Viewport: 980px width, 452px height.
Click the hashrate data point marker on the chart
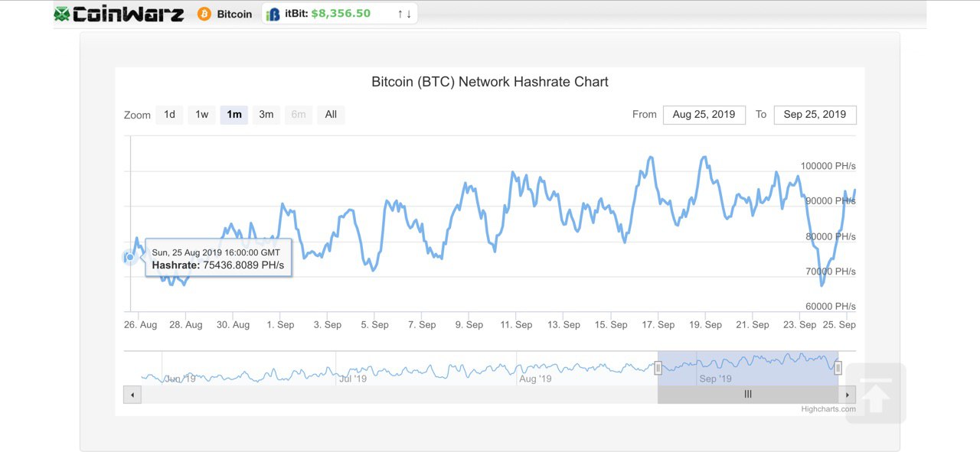tap(130, 257)
